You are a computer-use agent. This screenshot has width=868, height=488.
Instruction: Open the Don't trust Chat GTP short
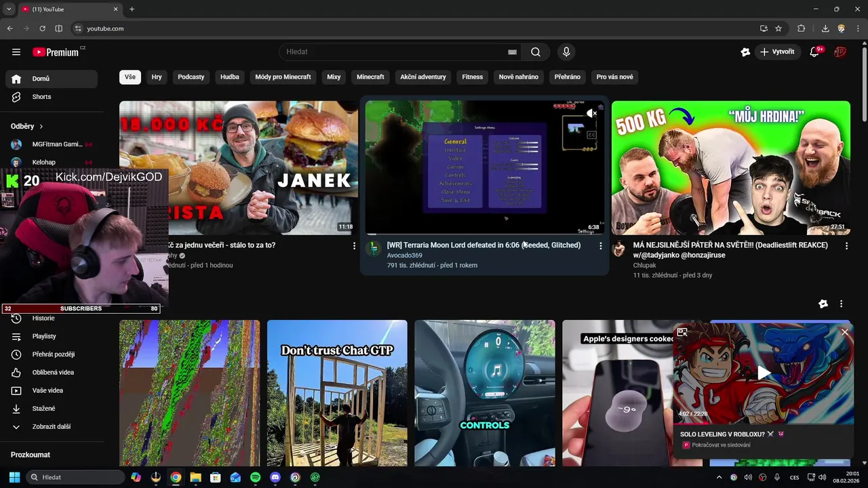(x=337, y=393)
